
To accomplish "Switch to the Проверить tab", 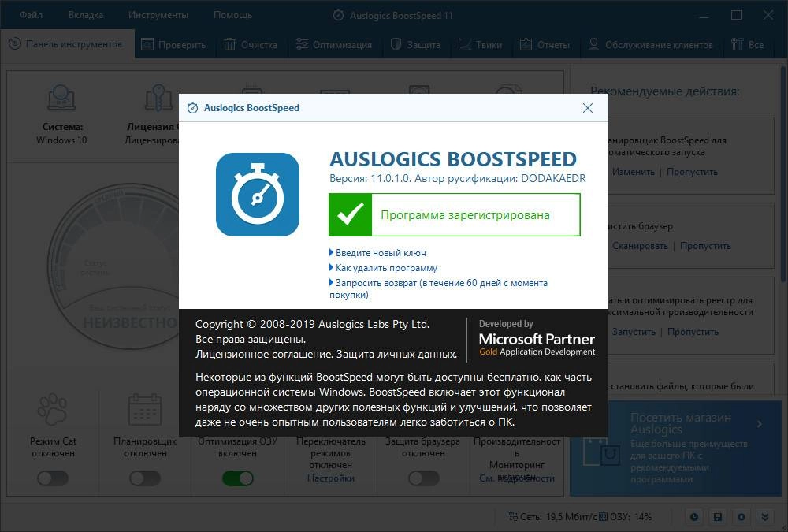I will pos(174,45).
